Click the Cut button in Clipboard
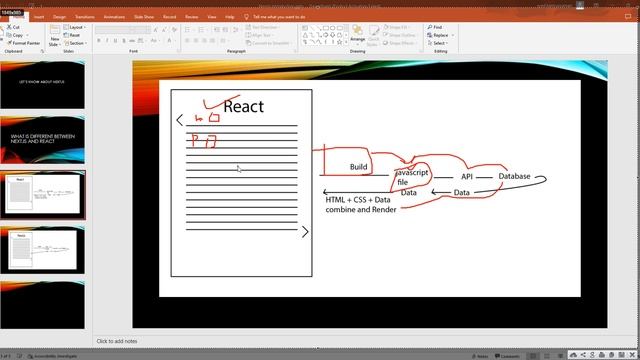This screenshot has height=360, width=640. [13, 27]
